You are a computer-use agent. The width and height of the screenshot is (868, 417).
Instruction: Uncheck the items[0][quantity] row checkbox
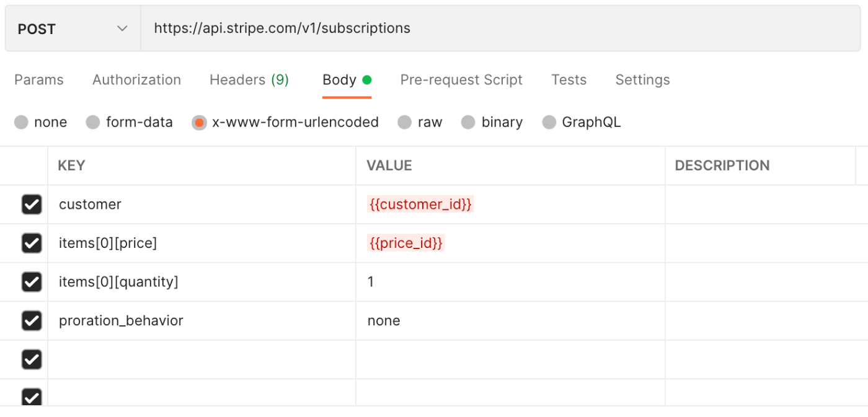pyautogui.click(x=32, y=282)
